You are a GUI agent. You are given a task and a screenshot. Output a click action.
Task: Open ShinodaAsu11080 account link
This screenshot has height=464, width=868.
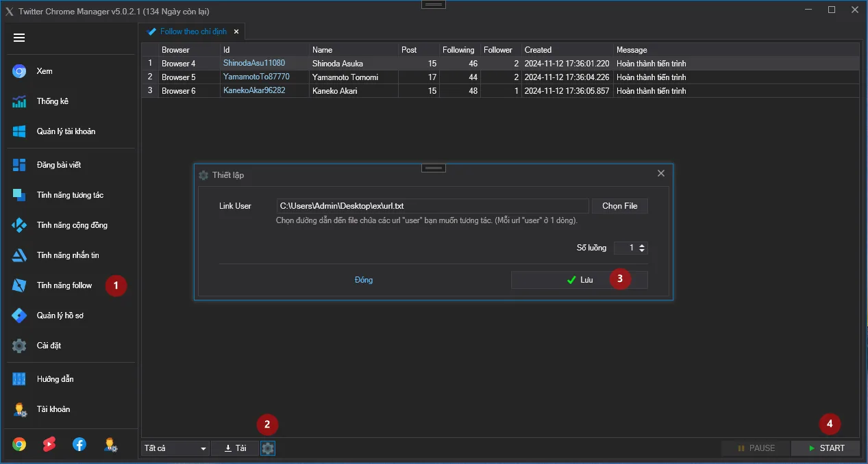tap(254, 63)
